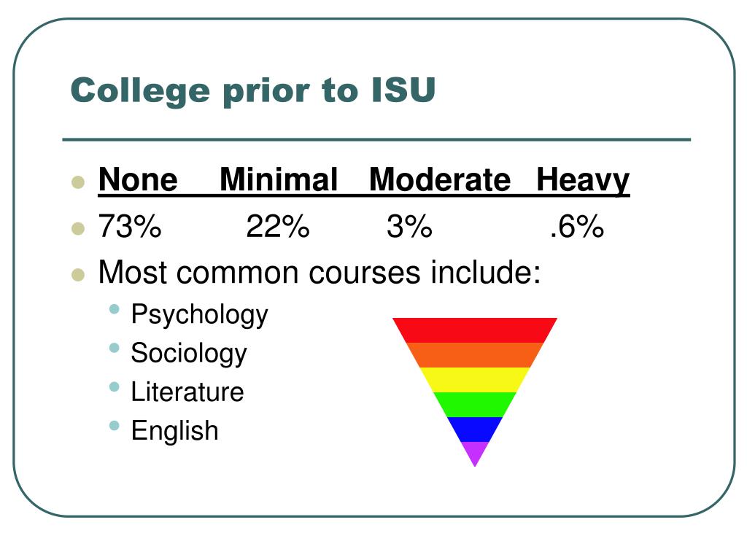Click the blue band of the triangle

coord(474,429)
